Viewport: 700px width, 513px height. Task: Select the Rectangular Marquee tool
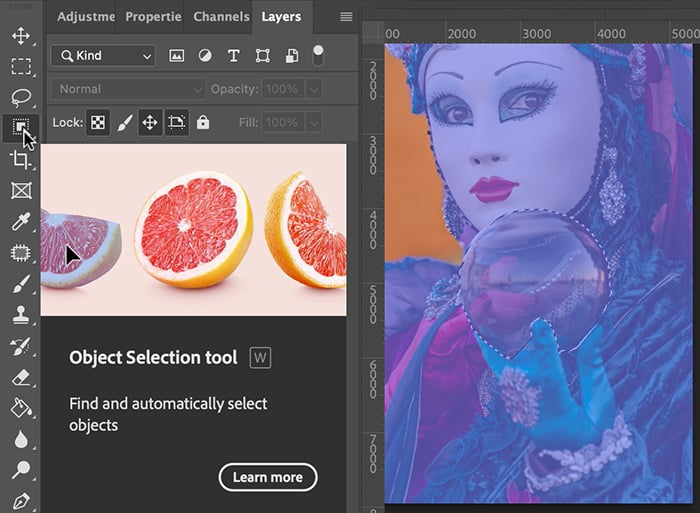click(x=21, y=67)
